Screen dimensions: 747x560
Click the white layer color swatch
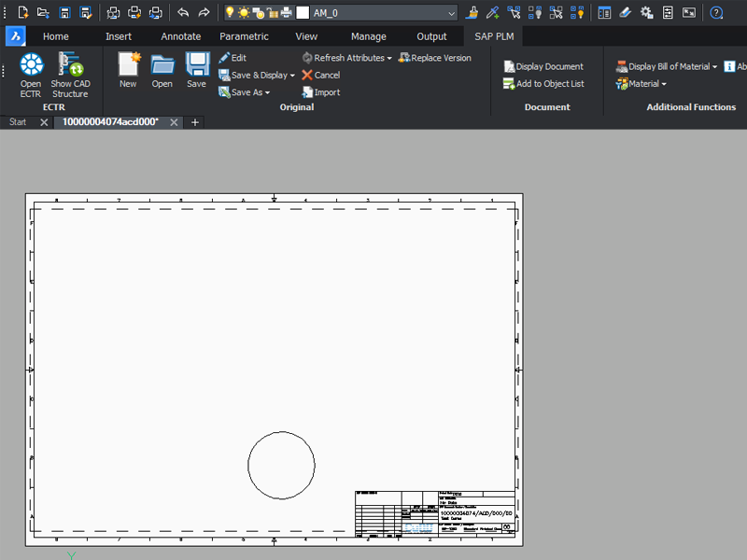[x=303, y=13]
